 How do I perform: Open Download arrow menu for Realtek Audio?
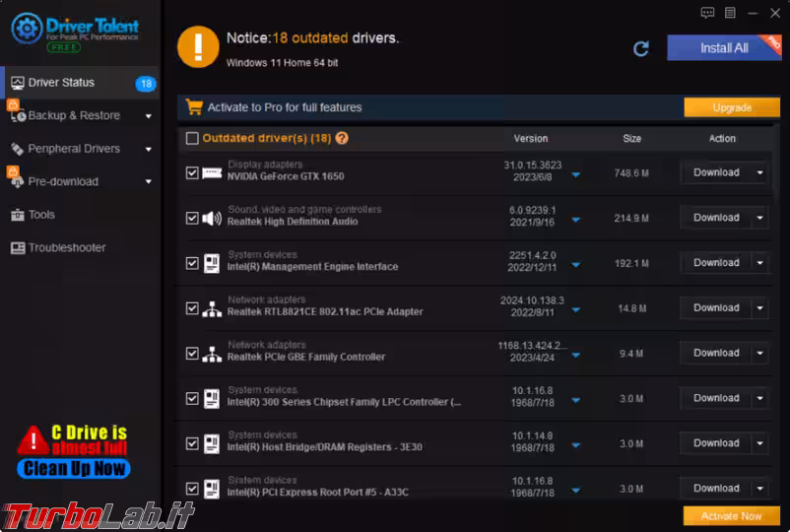click(x=759, y=218)
